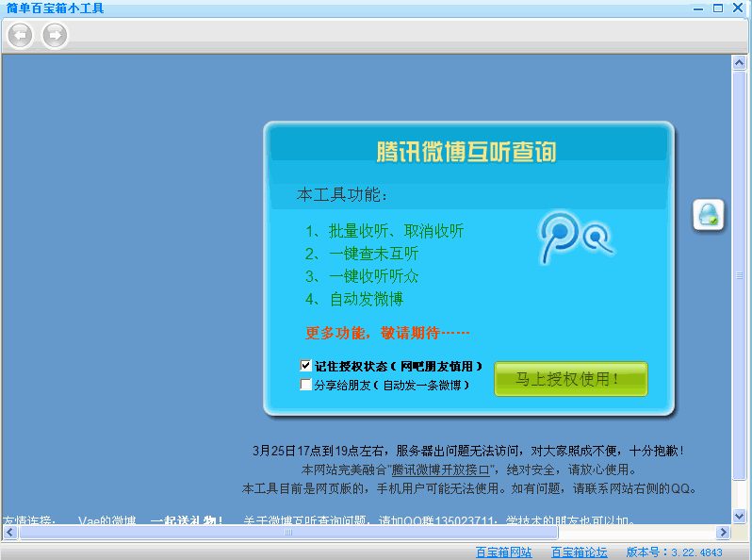Click the 3月25日 server notice line
The image size is (752, 560).
(467, 451)
